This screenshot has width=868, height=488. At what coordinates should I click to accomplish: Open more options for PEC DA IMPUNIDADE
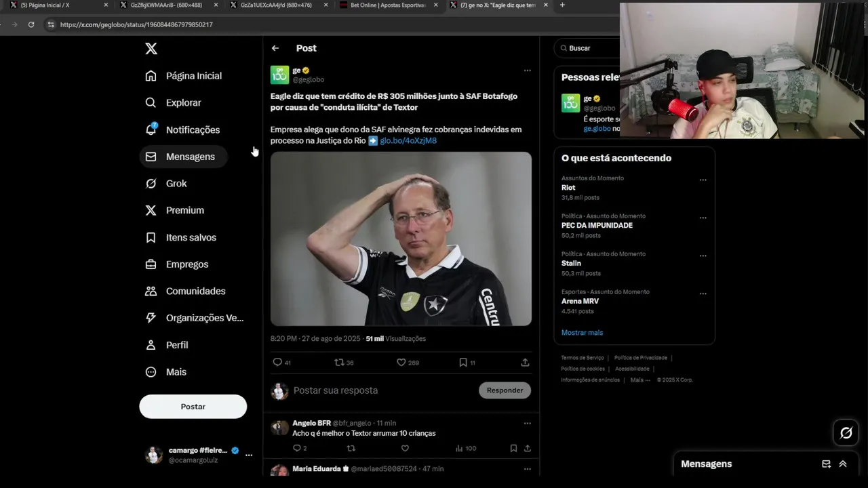(x=703, y=218)
